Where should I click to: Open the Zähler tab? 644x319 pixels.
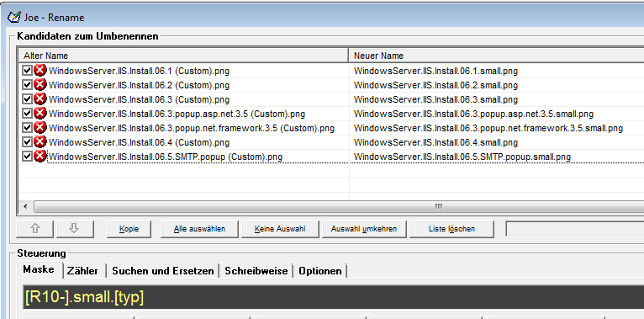(x=82, y=271)
